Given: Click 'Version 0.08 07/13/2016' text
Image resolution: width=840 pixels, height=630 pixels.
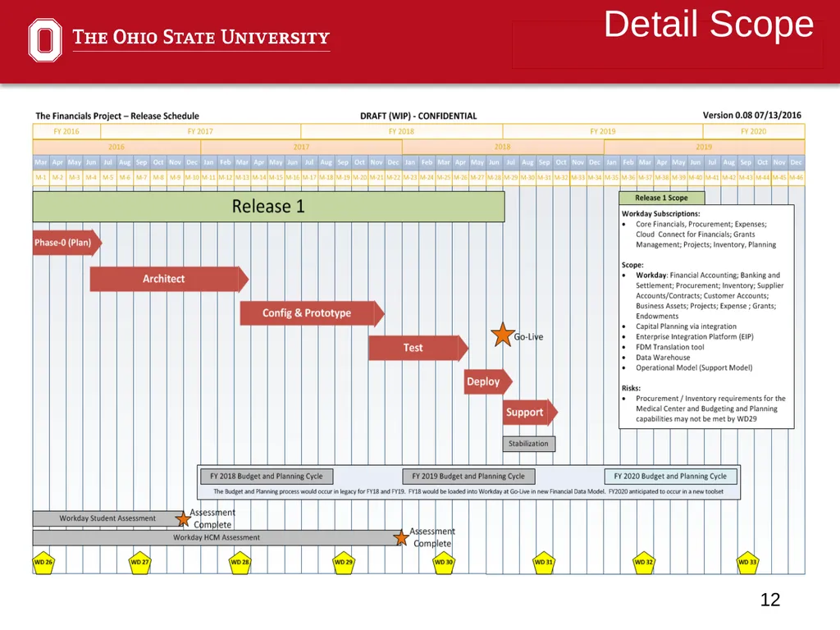Looking at the screenshot, I should point(752,115).
